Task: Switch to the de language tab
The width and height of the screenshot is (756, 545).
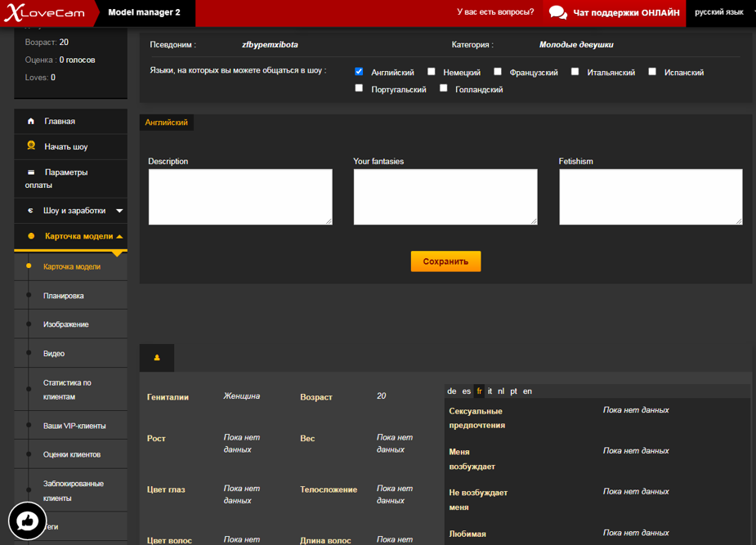Action: pyautogui.click(x=452, y=391)
